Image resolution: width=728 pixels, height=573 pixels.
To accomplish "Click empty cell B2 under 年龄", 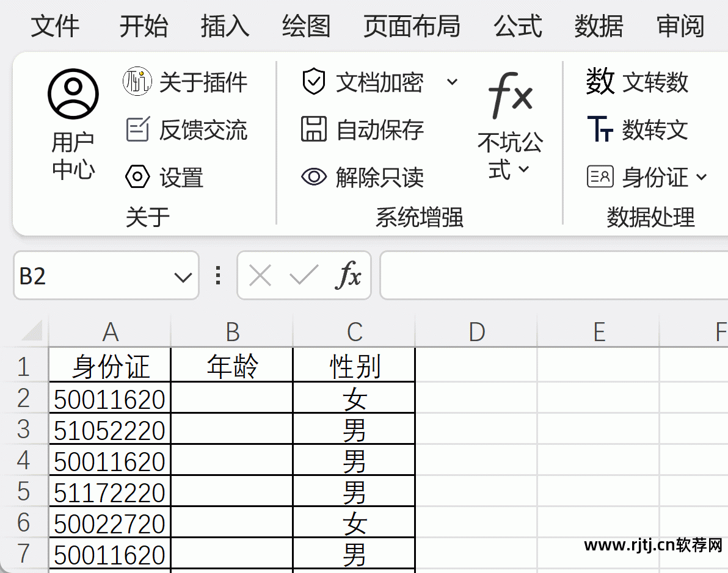I will click(232, 398).
